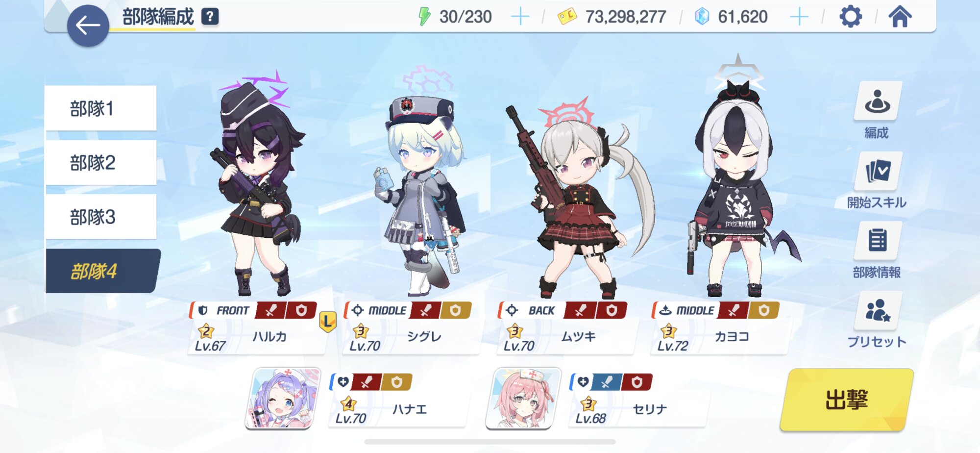
Task: Open the 開始スキル cards icon
Action: pos(877,171)
